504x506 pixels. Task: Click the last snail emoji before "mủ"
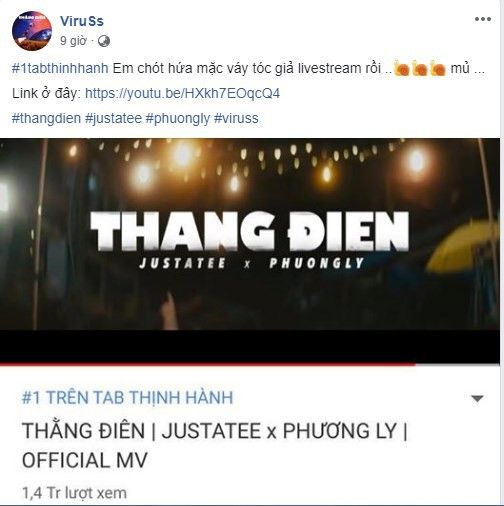click(438, 69)
